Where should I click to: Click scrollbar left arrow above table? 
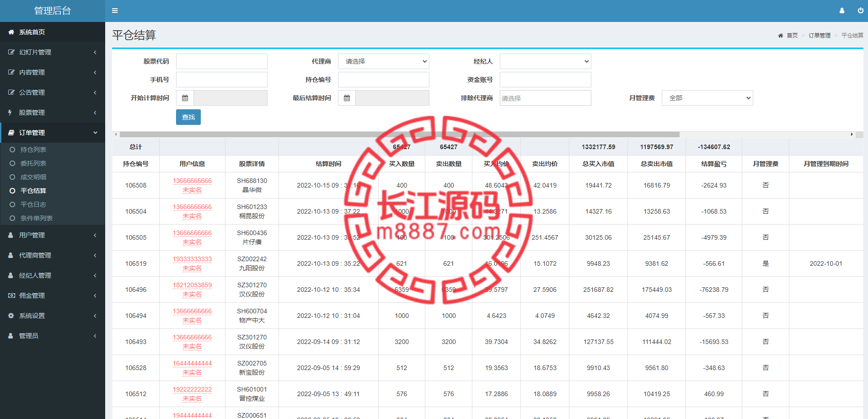[x=116, y=134]
